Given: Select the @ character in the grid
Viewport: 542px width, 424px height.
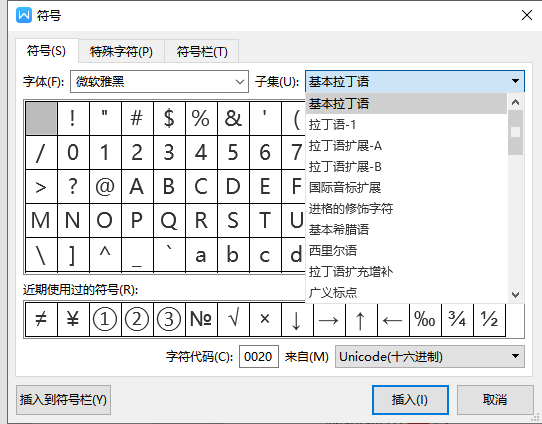Looking at the screenshot, I should [x=105, y=187].
